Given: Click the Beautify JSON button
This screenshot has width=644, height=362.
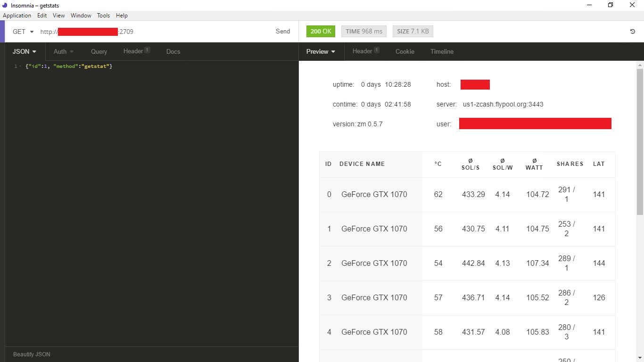Looking at the screenshot, I should 32,354.
